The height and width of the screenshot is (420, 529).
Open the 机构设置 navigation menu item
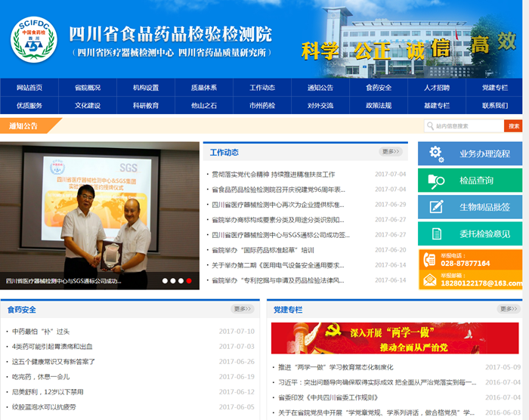click(x=146, y=88)
